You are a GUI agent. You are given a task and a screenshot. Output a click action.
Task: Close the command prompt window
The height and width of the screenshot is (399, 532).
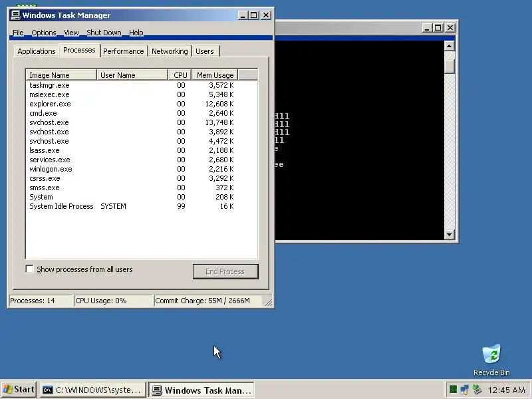450,28
